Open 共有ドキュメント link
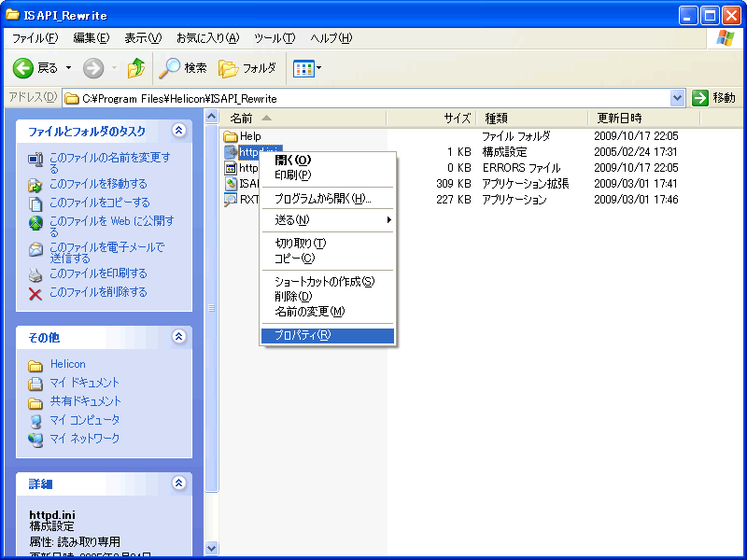 86,401
